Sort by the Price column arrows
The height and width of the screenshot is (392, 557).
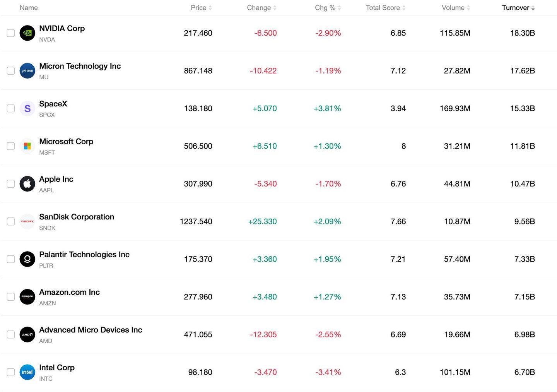[210, 8]
